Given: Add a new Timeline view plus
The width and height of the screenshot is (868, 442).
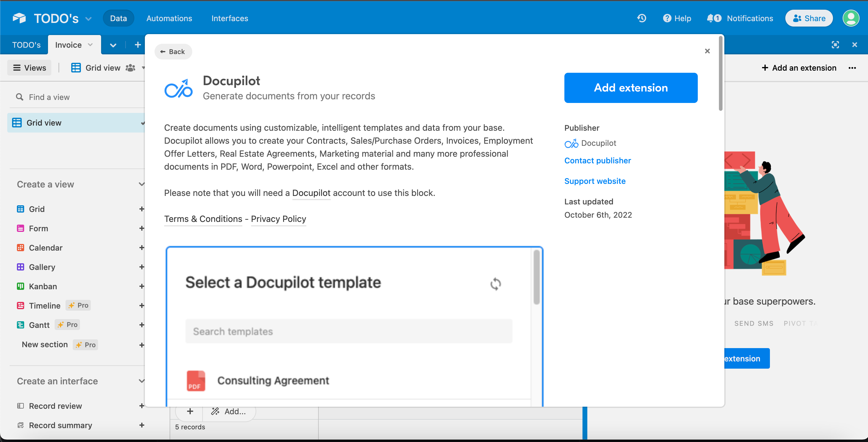Looking at the screenshot, I should tap(142, 306).
